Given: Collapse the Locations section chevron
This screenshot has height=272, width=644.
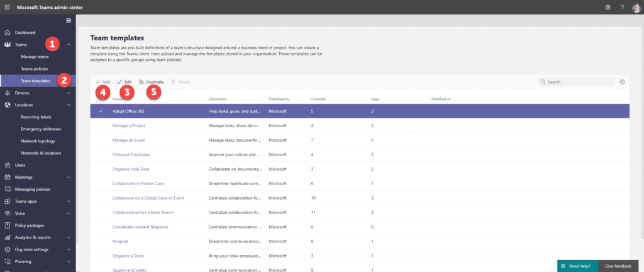Looking at the screenshot, I should click(69, 105).
